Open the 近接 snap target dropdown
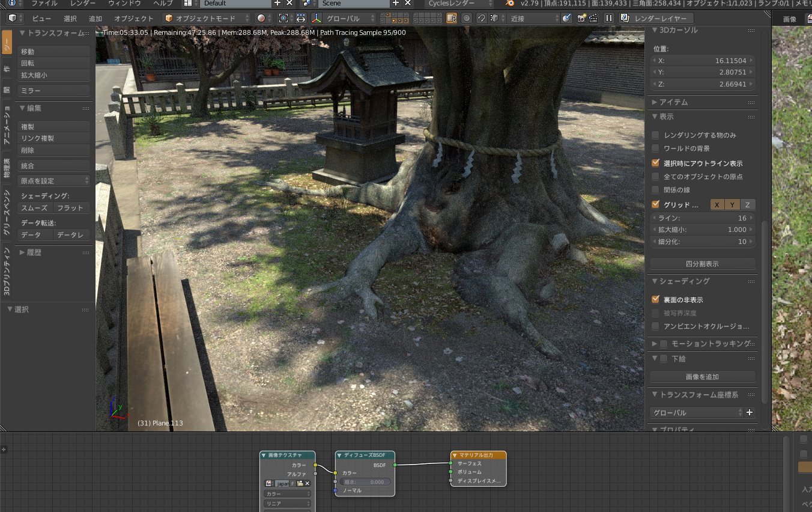The height and width of the screenshot is (512, 812). [x=534, y=19]
